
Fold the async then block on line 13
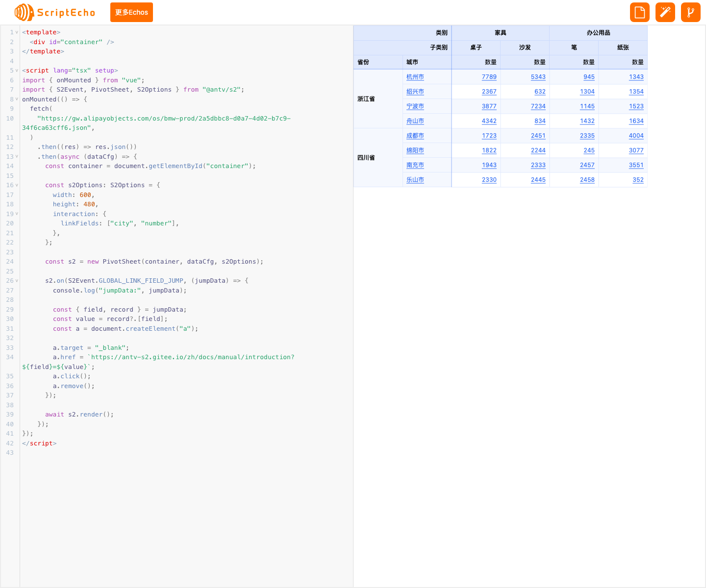[x=17, y=157]
